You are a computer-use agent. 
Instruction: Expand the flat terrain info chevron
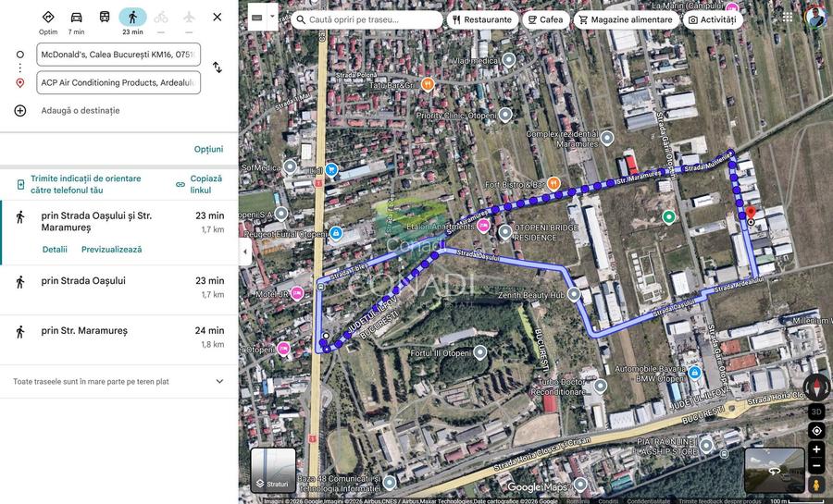click(219, 381)
